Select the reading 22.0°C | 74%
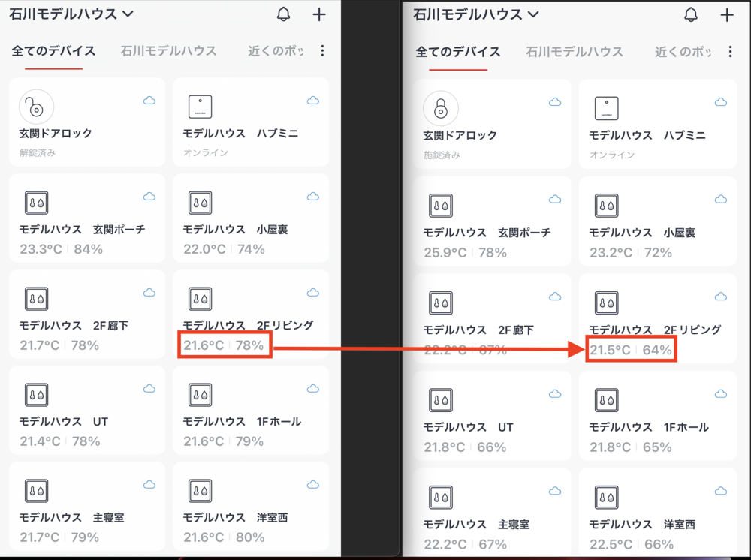Image resolution: width=751 pixels, height=560 pixels. click(x=224, y=249)
